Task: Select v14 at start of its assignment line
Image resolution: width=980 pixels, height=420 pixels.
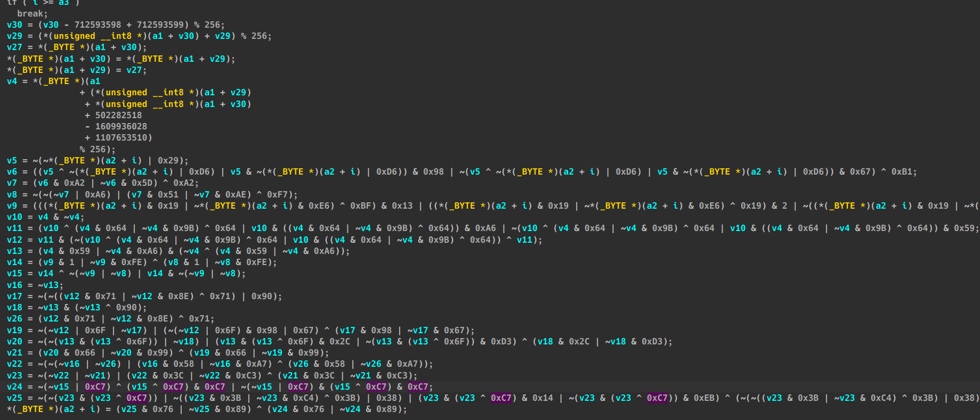Action: pyautogui.click(x=14, y=262)
